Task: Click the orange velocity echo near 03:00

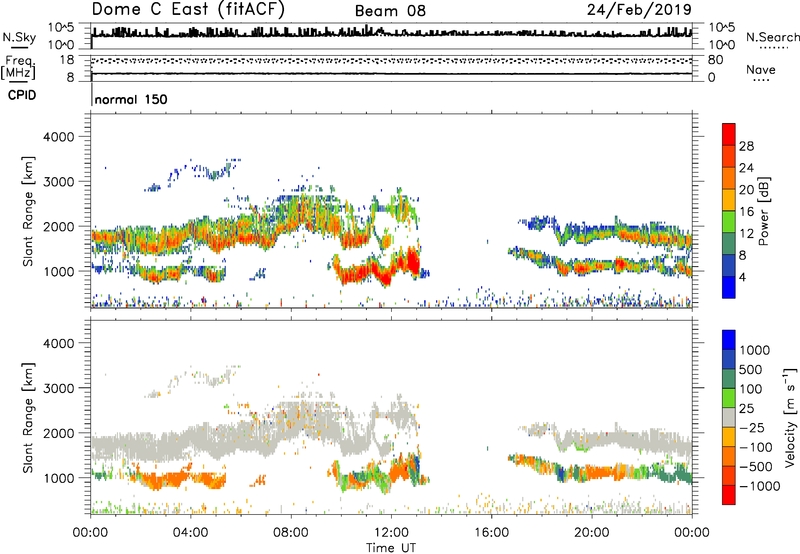Action: (166, 481)
